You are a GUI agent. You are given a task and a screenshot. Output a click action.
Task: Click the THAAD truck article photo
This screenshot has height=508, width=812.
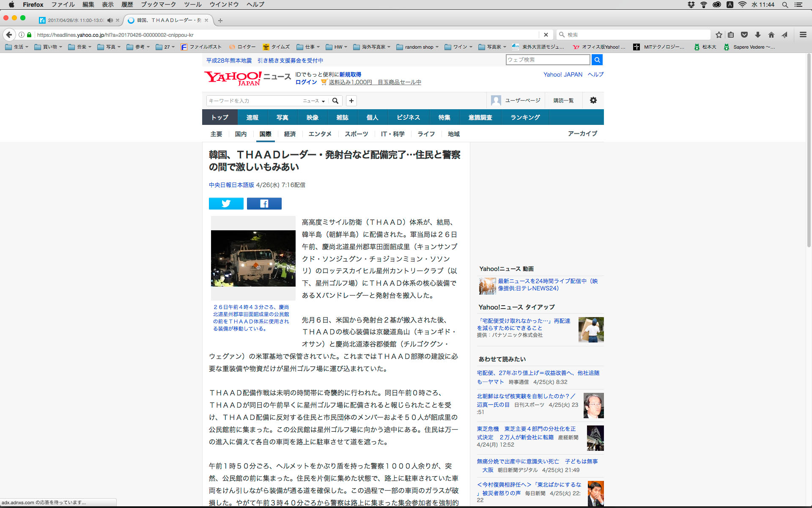coord(253,258)
